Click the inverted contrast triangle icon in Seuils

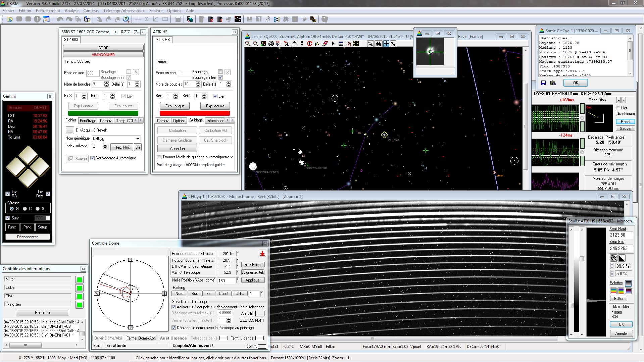coord(622,258)
